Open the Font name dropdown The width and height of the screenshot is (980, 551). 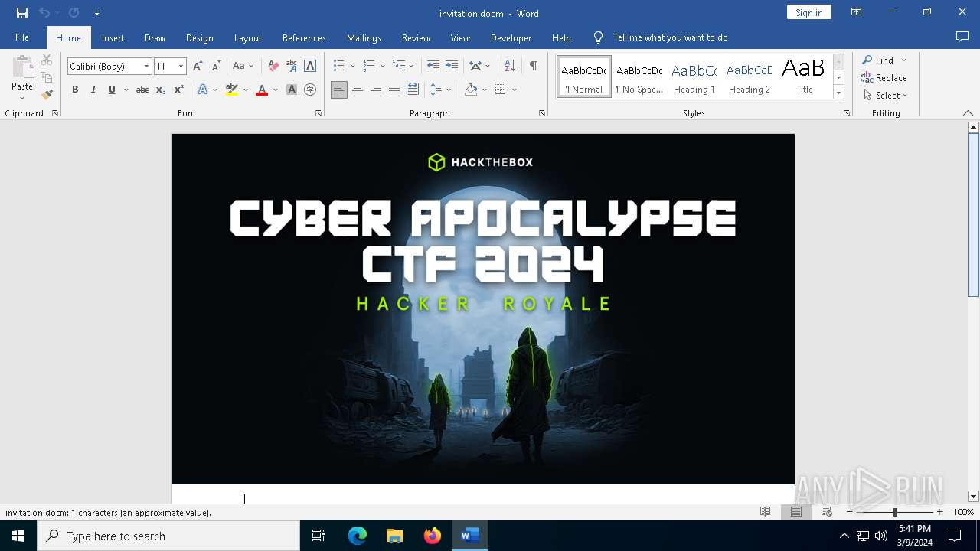[146, 67]
